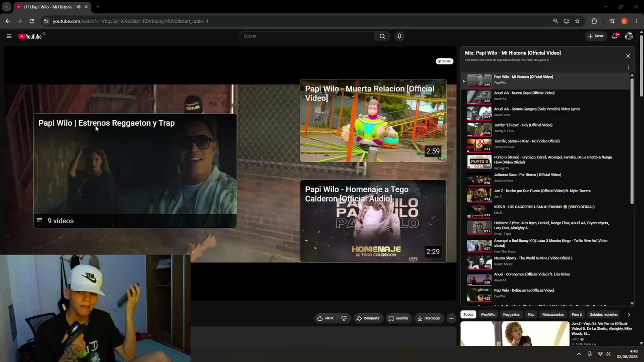Open the YouTube account avatar menu
This screenshot has width=644, height=362.
point(629,36)
